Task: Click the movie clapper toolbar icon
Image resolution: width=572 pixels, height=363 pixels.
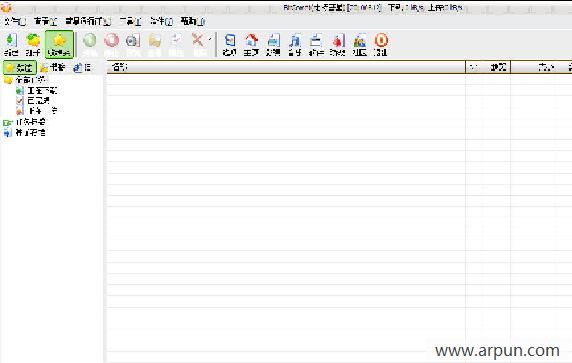Action: pyautogui.click(x=316, y=44)
